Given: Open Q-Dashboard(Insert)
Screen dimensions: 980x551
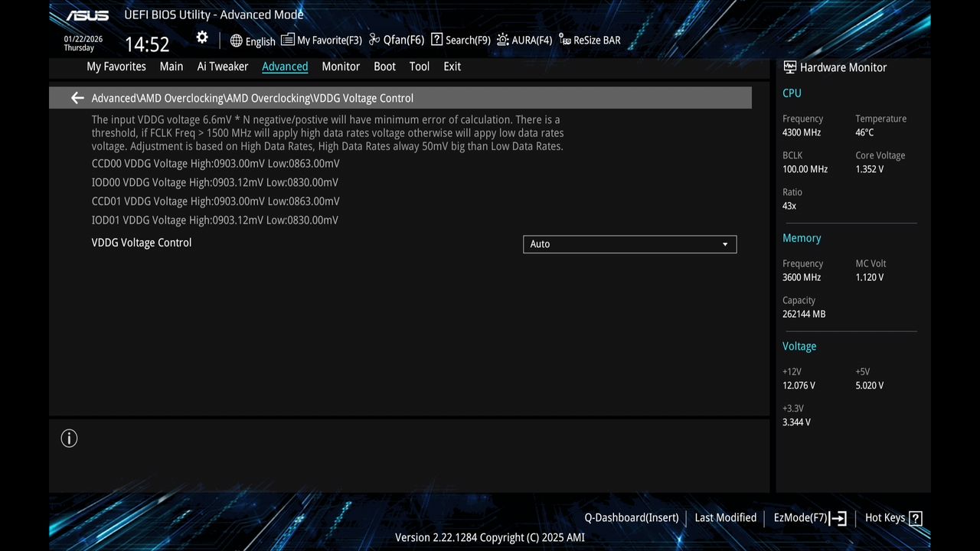Looking at the screenshot, I should tap(631, 517).
